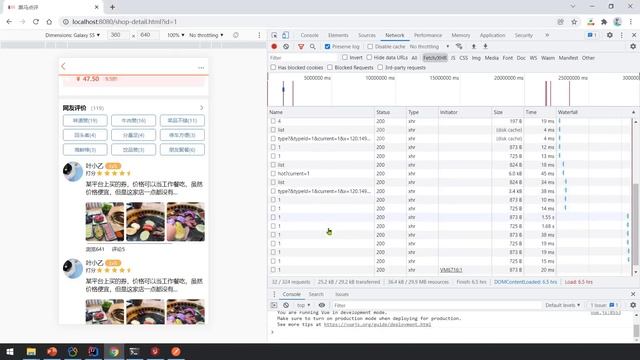640x360 pixels.
Task: Open the Search drawer tab
Action: (316, 294)
